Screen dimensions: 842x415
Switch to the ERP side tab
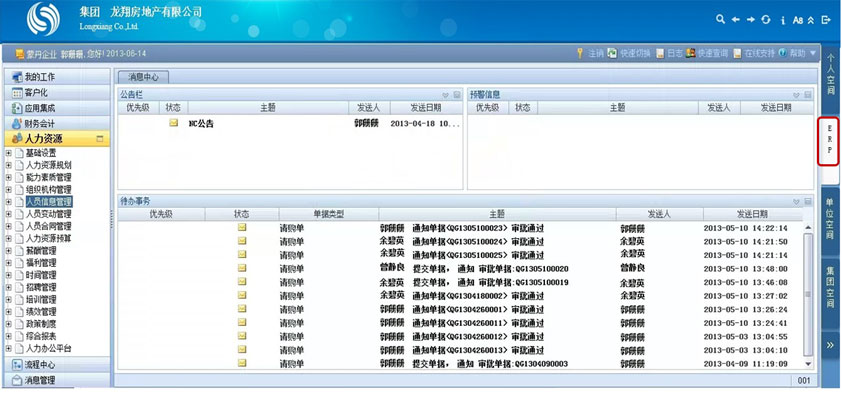coord(829,143)
